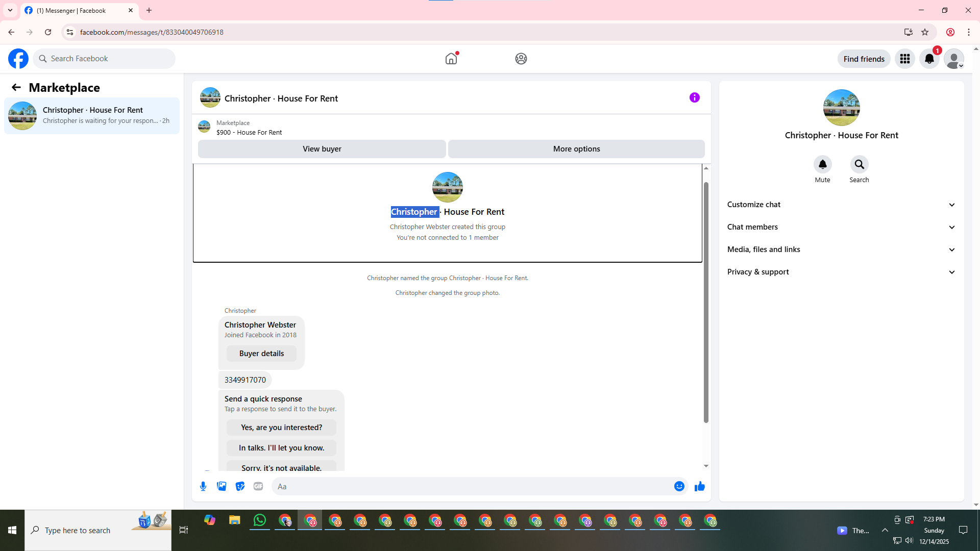Open the notifications bell
Image resolution: width=980 pixels, height=551 pixels.
[929, 59]
